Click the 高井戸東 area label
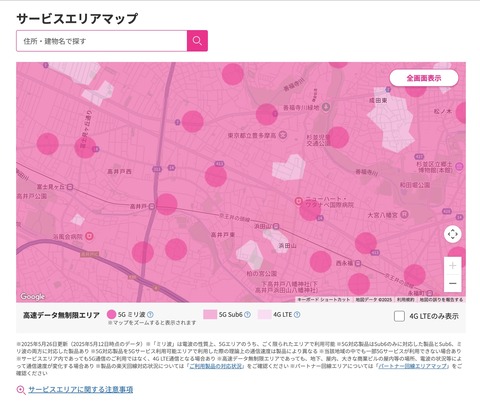Screen dimensions: 480x401 [x=223, y=235]
